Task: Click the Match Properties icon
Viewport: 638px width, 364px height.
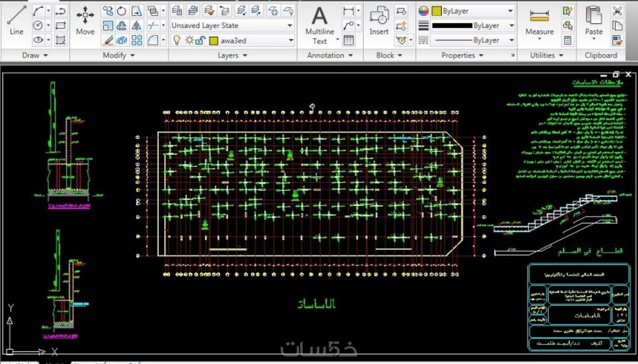Action: (617, 40)
